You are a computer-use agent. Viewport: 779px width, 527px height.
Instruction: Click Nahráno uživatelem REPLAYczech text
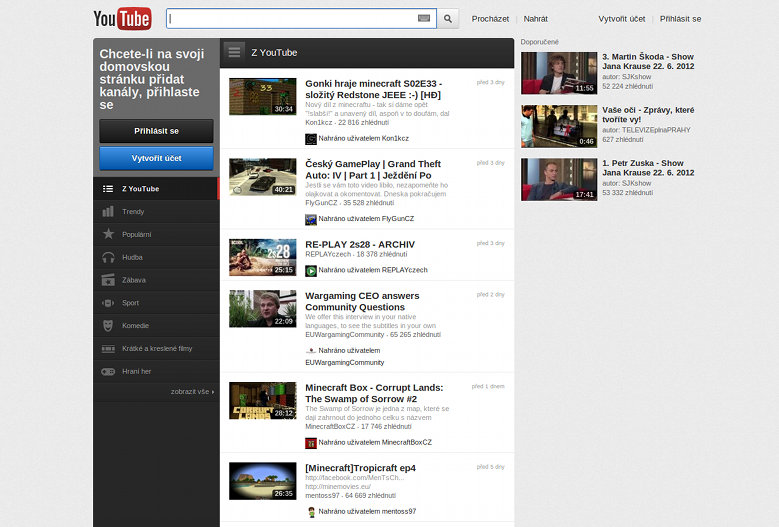pos(373,270)
